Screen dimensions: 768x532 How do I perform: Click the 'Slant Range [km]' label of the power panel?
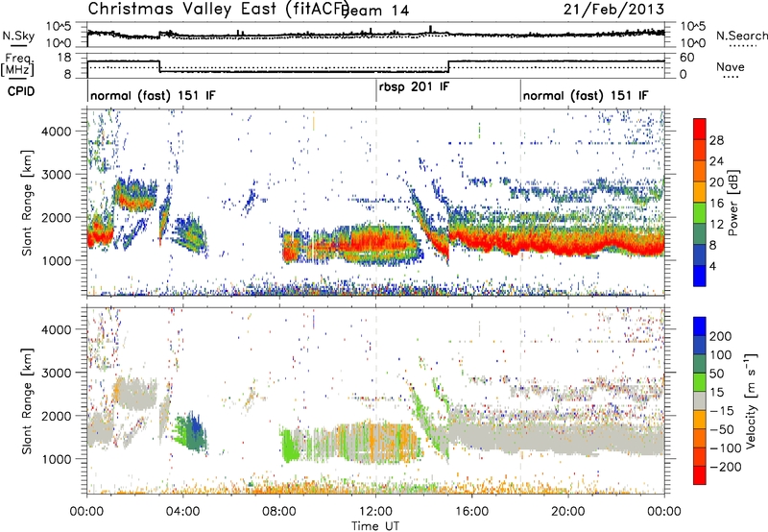point(27,203)
